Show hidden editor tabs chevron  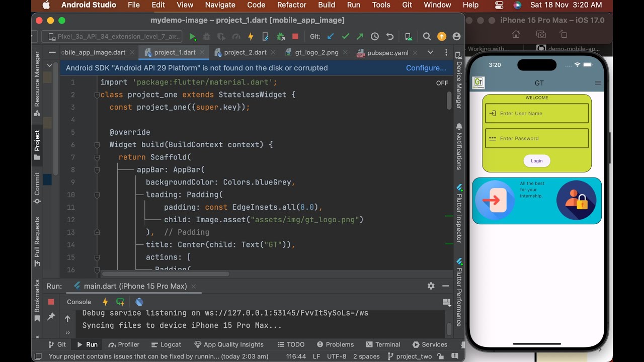point(430,52)
